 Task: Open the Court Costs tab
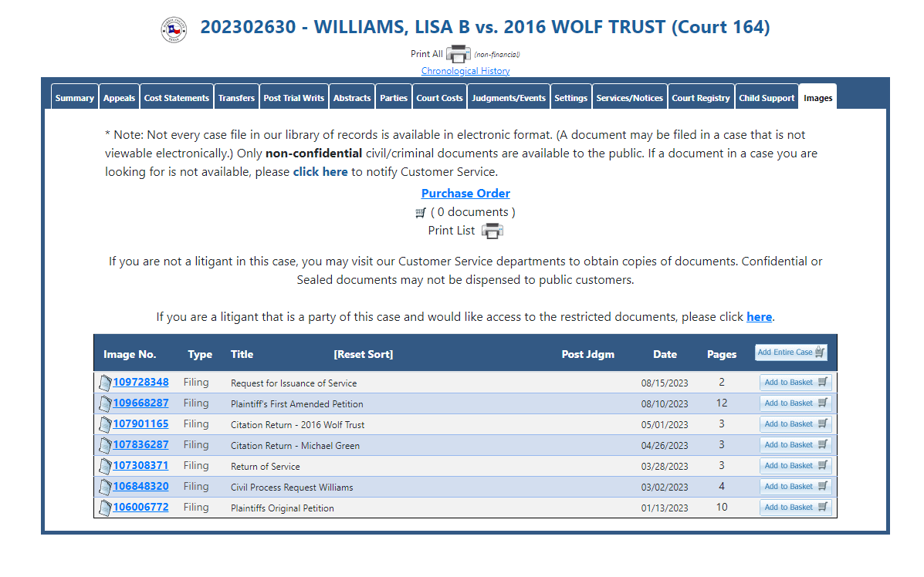pyautogui.click(x=439, y=98)
